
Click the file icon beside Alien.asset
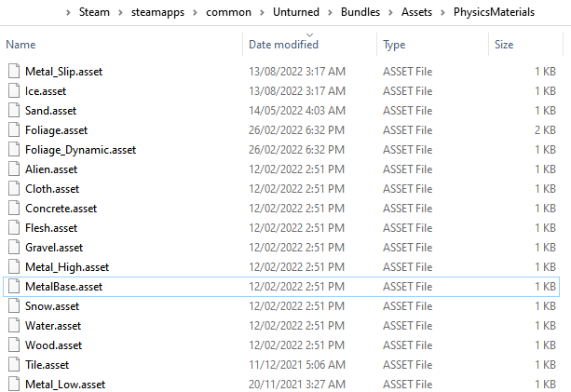pos(14,169)
